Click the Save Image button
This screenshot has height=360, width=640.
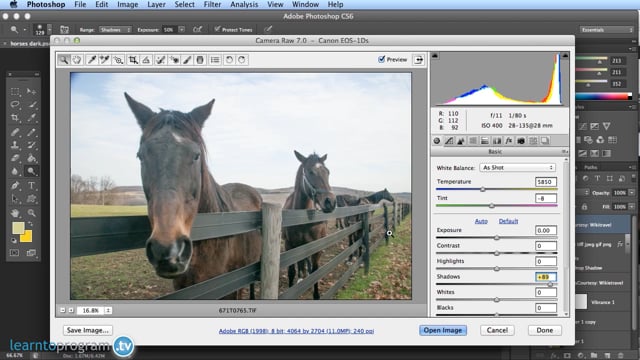click(x=88, y=330)
